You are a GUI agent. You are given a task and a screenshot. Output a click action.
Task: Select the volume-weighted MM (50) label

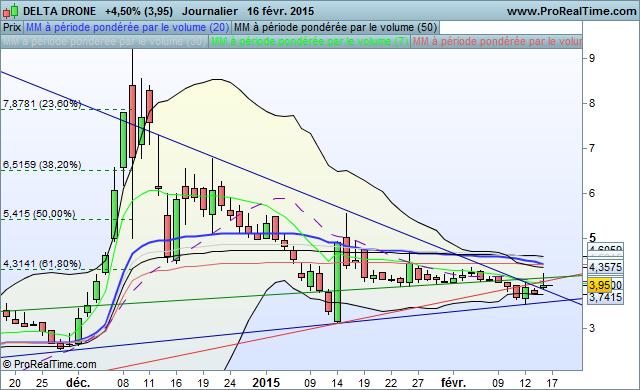pos(336,28)
